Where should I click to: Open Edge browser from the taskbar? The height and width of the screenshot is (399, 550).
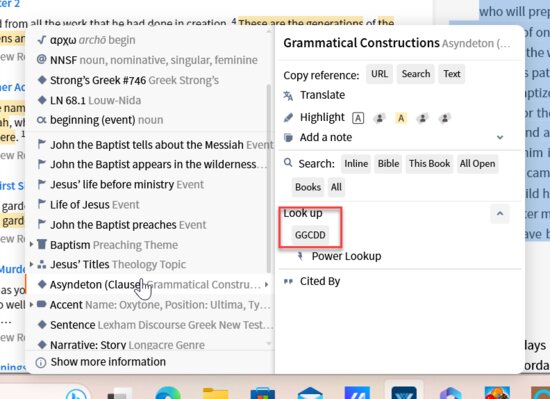168,393
